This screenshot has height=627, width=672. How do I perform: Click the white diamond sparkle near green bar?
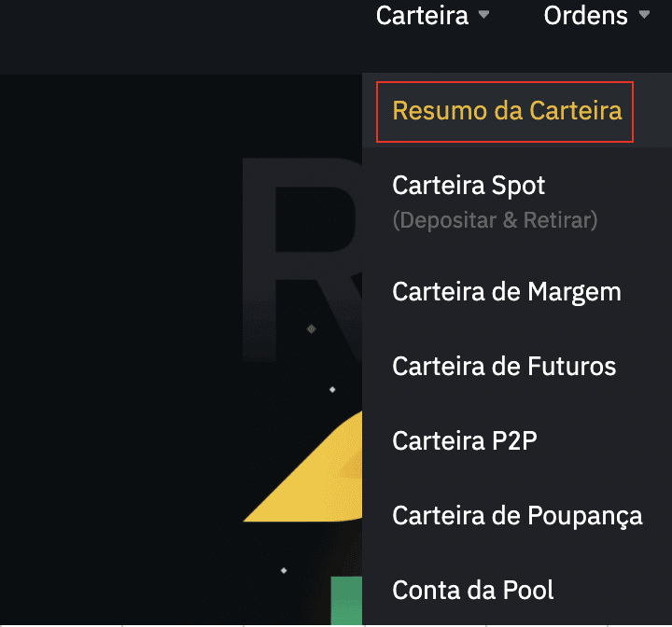284,570
